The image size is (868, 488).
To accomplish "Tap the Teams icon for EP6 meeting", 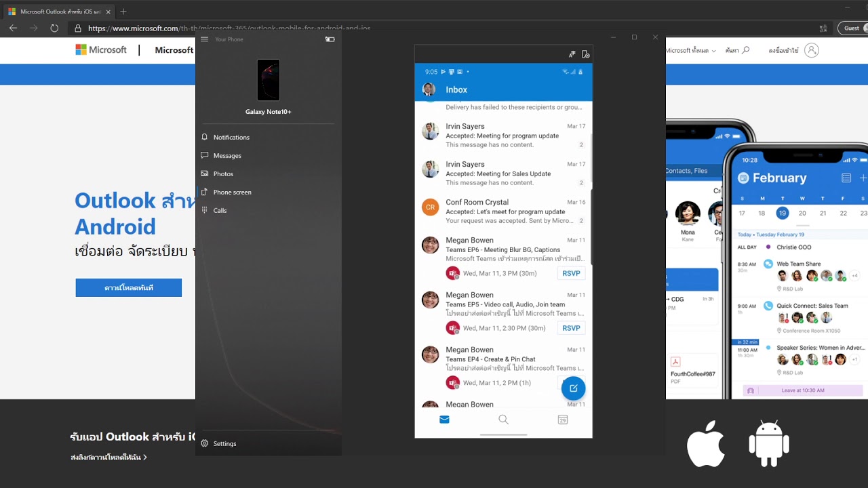I will point(453,273).
